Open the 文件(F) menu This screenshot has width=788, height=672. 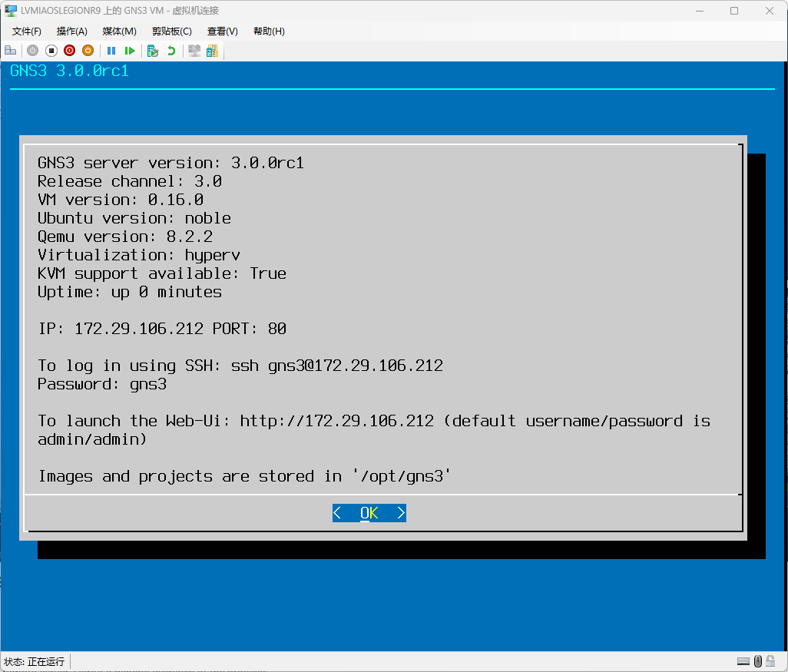[27, 31]
